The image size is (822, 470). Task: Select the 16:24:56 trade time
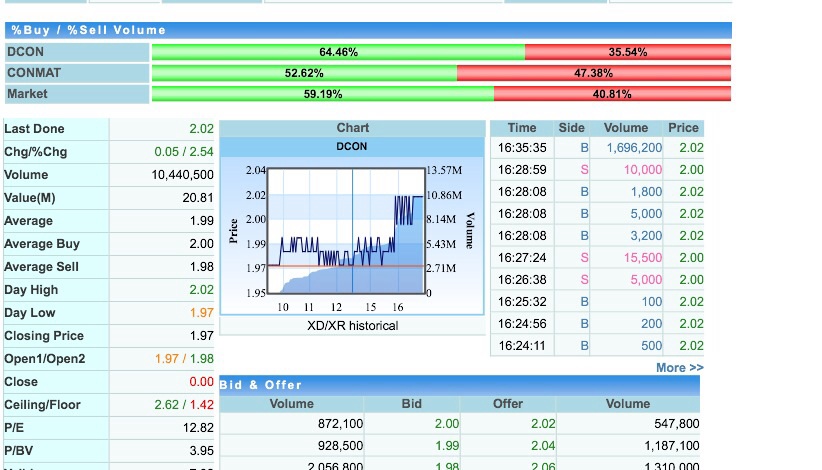point(522,324)
